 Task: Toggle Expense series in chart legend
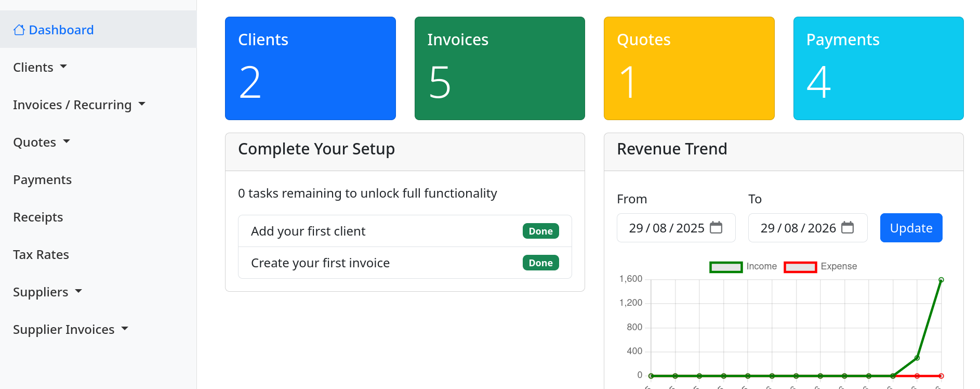(820, 267)
